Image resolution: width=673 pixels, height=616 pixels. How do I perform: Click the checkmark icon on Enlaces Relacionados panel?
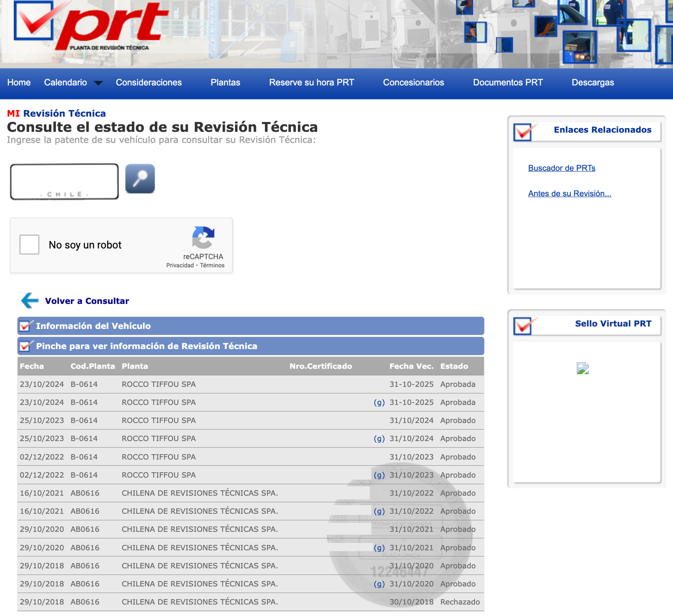[523, 131]
